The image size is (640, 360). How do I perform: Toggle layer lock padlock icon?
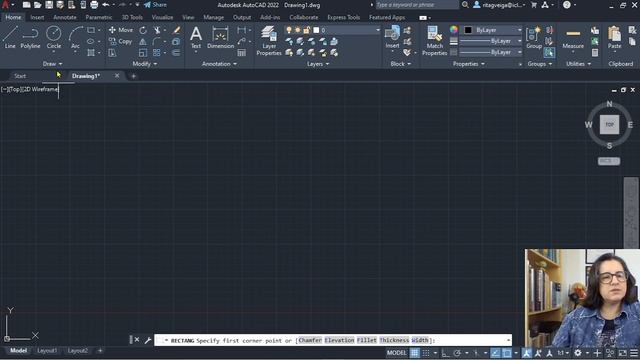(307, 30)
